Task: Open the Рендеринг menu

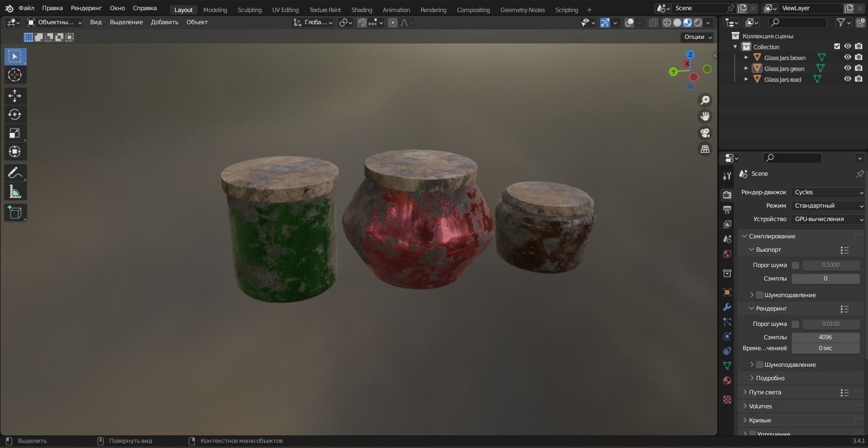Action: 86,8
